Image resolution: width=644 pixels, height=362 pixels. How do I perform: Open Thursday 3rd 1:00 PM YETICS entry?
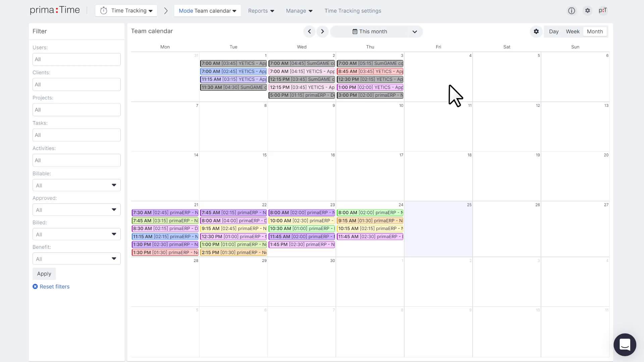coord(370,87)
